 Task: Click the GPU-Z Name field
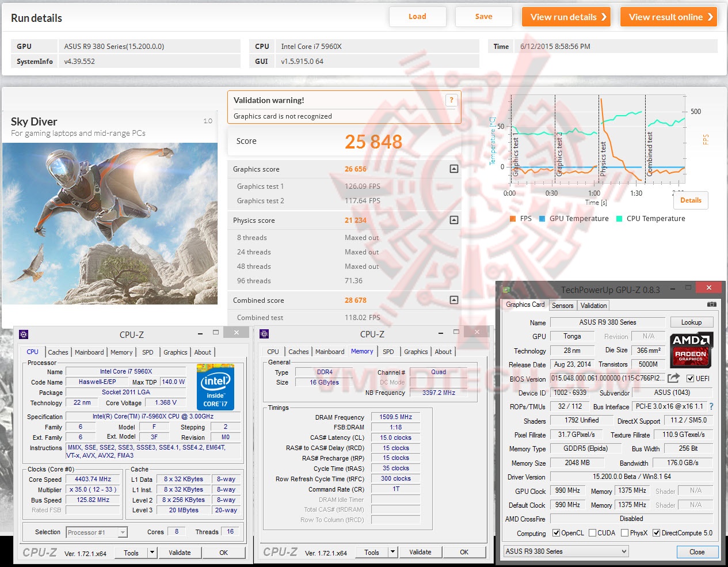coord(608,322)
